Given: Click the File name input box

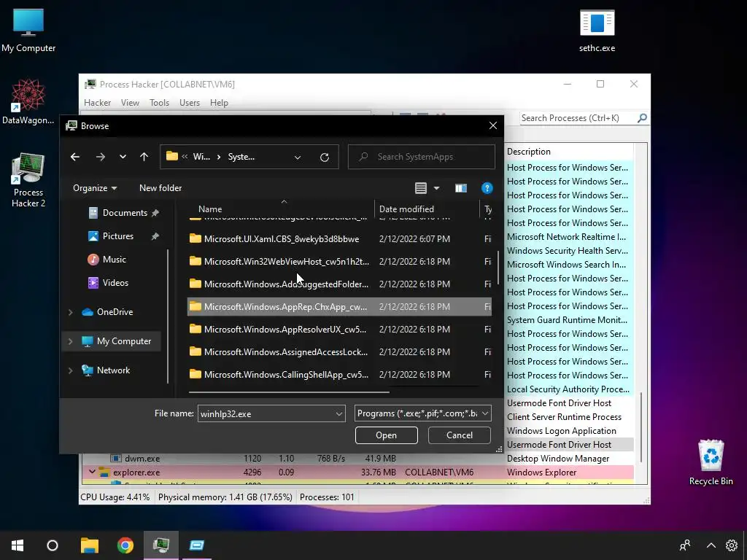Looking at the screenshot, I should [x=266, y=414].
